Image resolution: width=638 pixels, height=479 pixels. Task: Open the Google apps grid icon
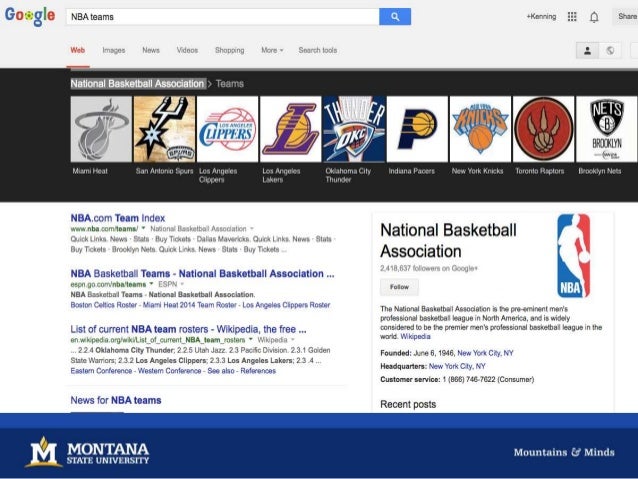tap(572, 17)
